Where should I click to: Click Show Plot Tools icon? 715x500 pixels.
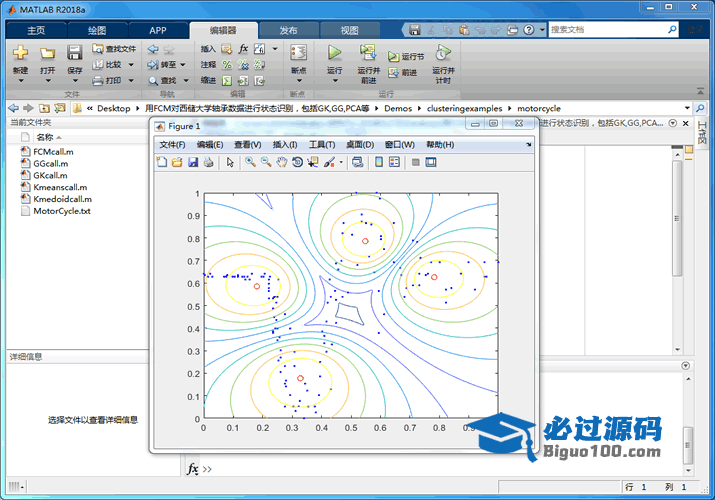(x=431, y=162)
